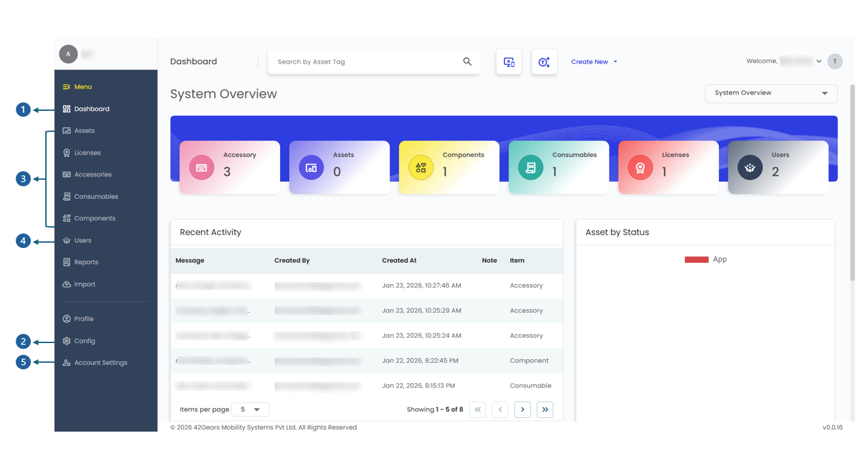
Task: Go to next page of Recent Activity
Action: [x=522, y=409]
